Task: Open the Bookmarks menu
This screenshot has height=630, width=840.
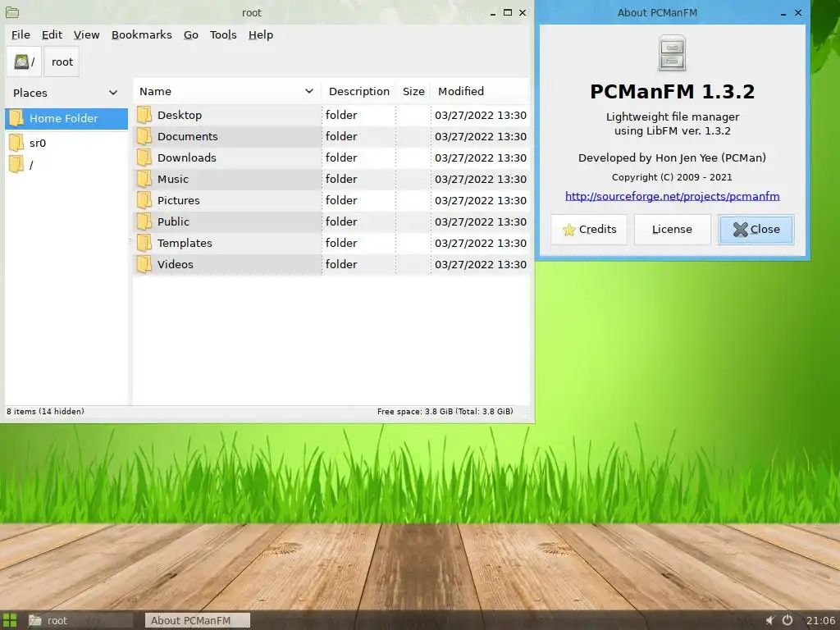Action: (x=141, y=34)
